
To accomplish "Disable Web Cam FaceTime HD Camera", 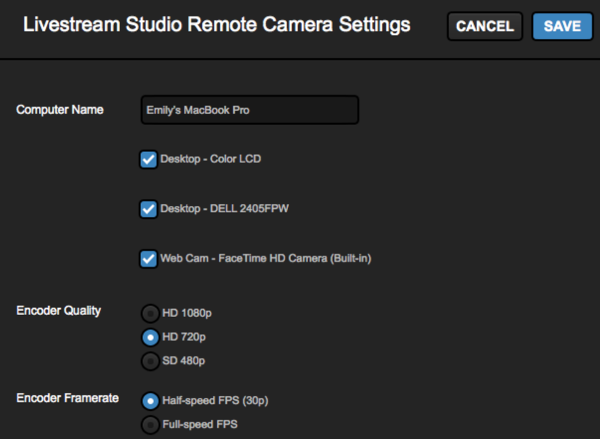I will coord(148,259).
